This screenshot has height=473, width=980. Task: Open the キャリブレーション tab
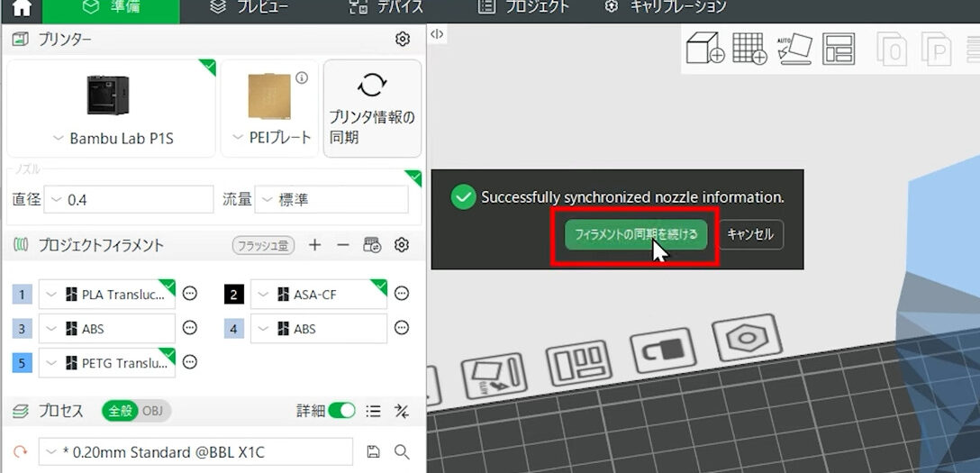tap(666, 7)
